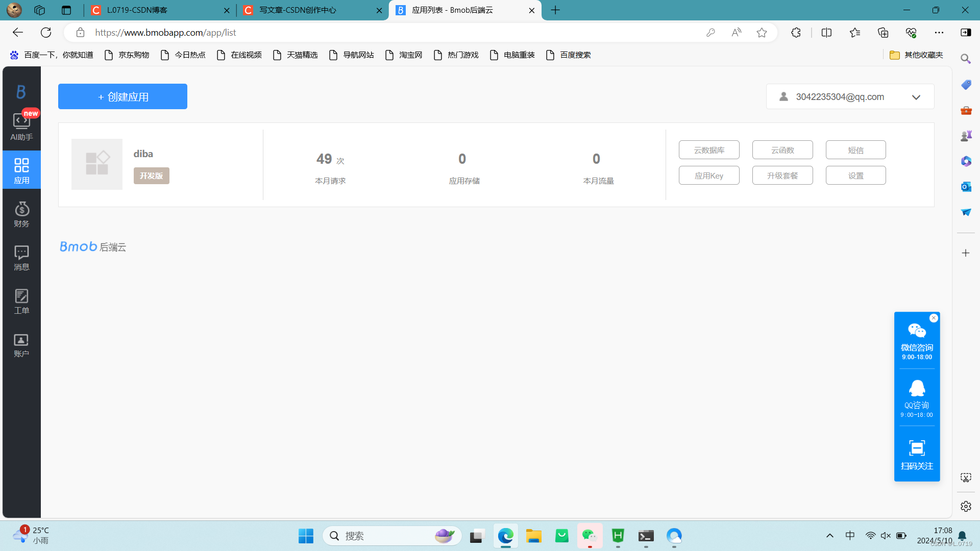Expand the 3042235304@qq.com account dropdown
Viewport: 980px width, 551px height.
click(x=916, y=97)
